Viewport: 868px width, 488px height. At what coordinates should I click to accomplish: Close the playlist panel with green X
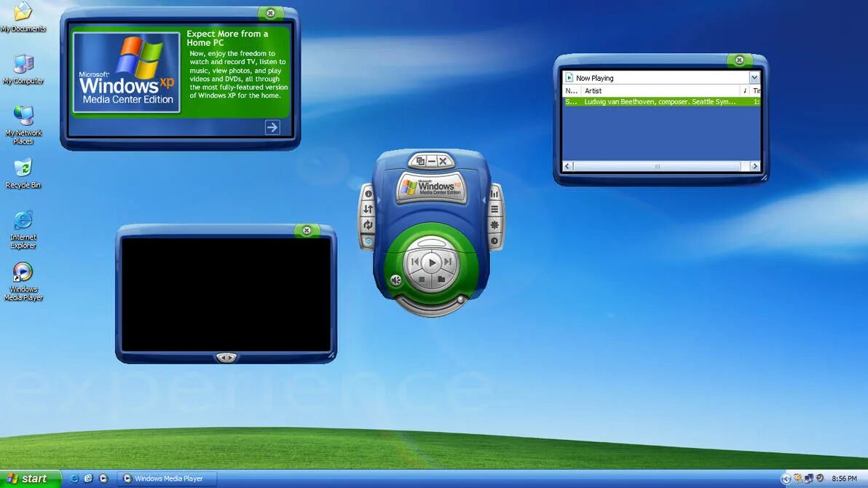point(739,60)
